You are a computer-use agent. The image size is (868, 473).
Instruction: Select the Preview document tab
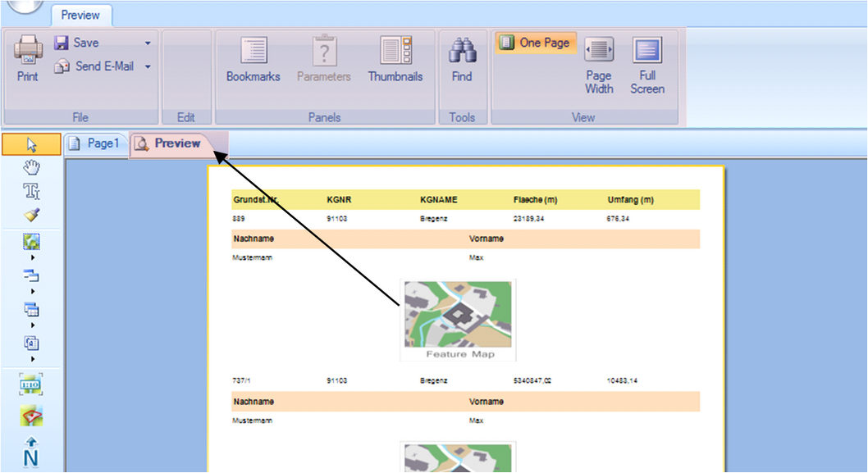[169, 143]
